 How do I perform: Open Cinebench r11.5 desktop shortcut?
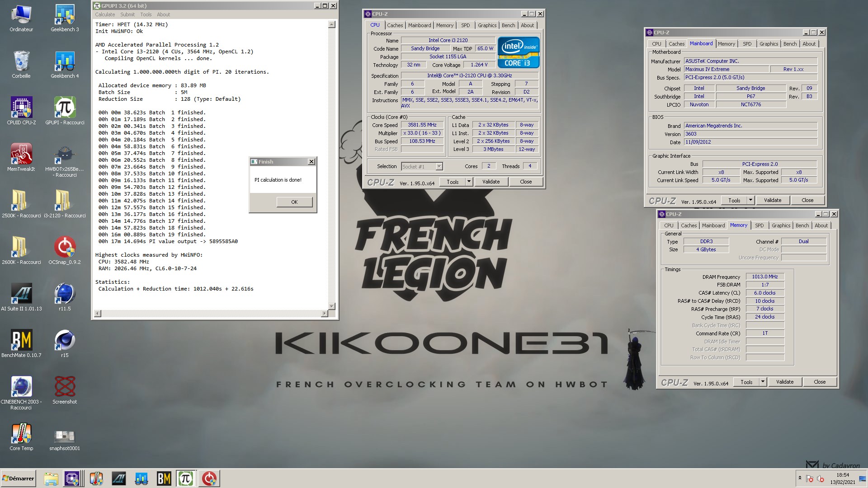coord(65,297)
